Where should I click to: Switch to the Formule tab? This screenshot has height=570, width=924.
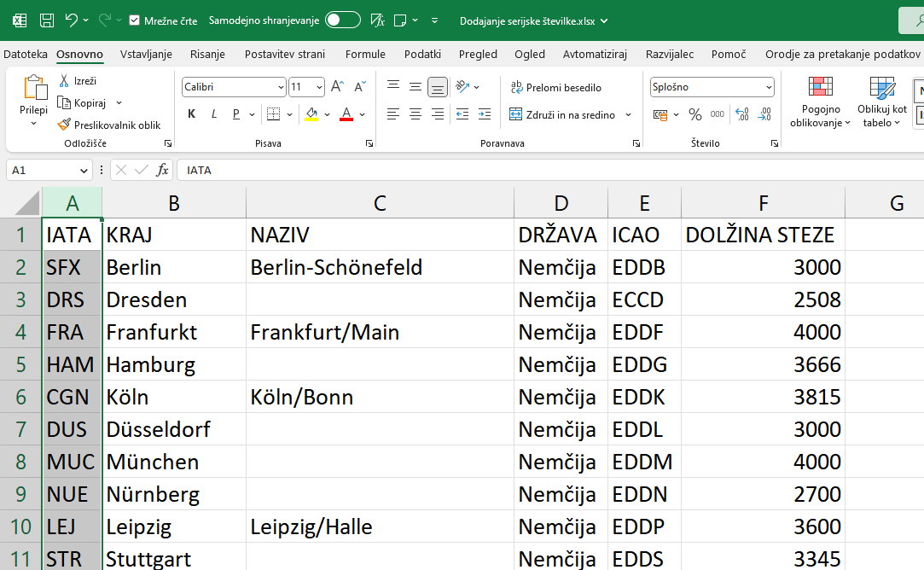(365, 55)
